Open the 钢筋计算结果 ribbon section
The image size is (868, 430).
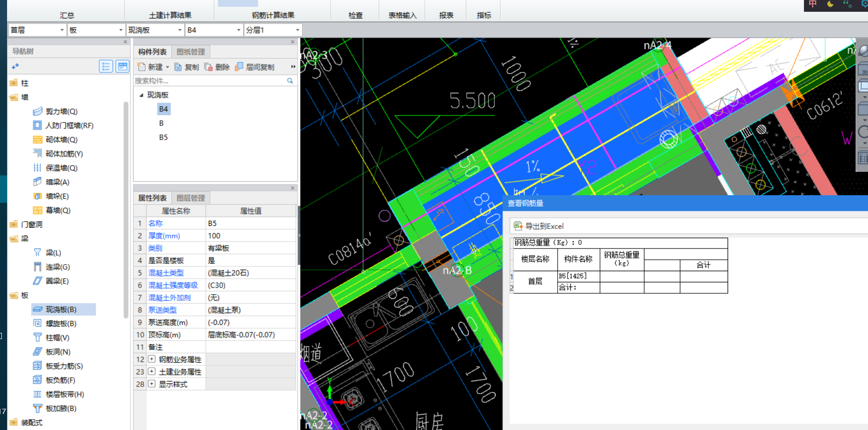pos(273,15)
